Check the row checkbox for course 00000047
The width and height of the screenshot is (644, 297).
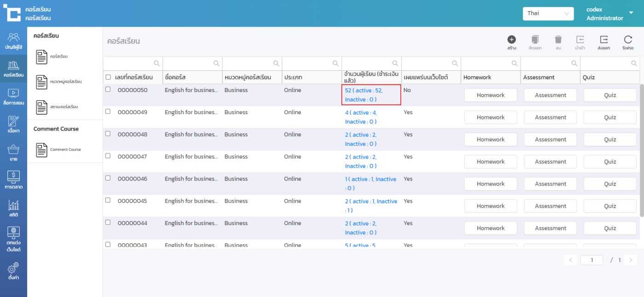[x=108, y=156]
